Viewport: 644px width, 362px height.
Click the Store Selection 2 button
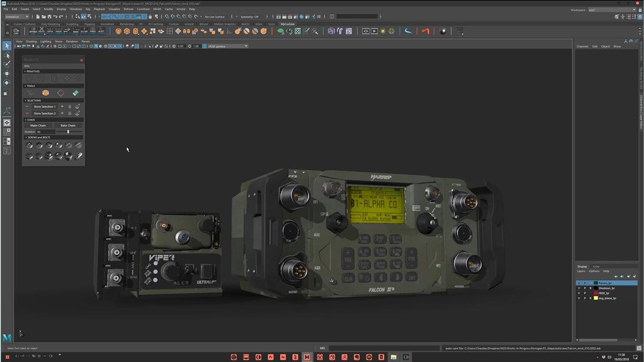[x=44, y=114]
